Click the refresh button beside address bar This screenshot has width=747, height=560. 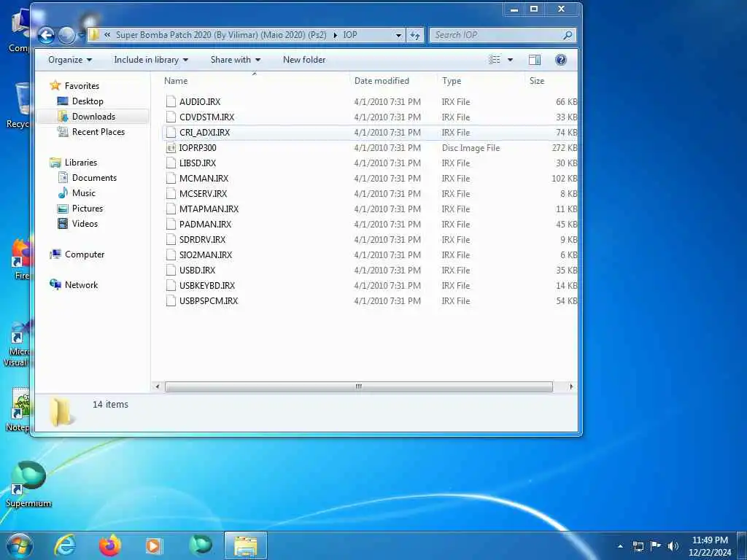click(x=415, y=35)
